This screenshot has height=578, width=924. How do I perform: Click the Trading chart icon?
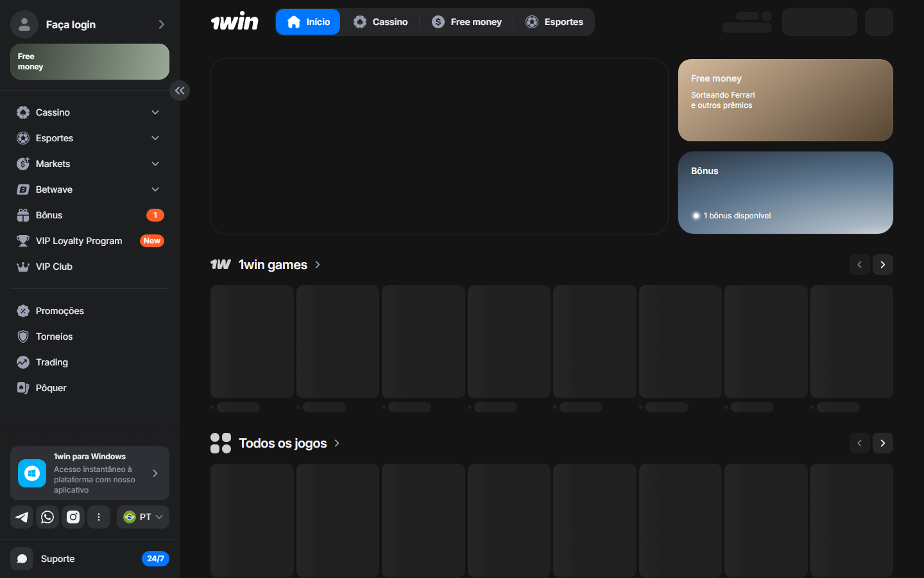[x=23, y=362]
